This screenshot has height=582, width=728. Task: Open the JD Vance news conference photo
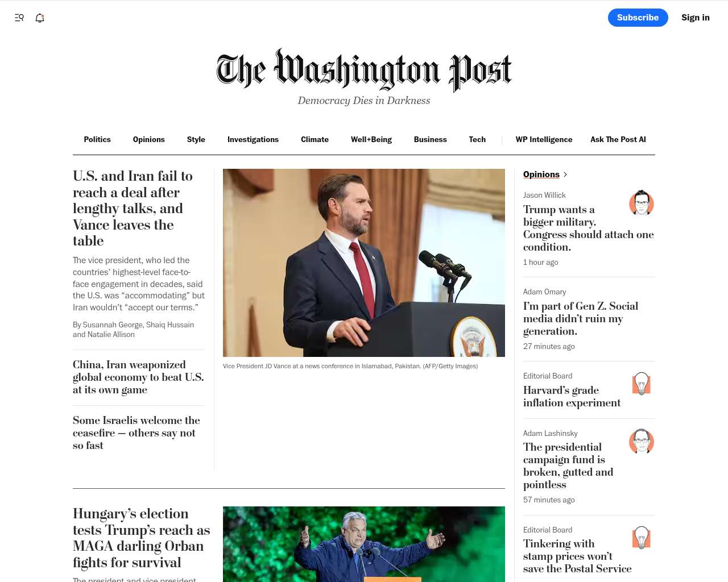364,263
